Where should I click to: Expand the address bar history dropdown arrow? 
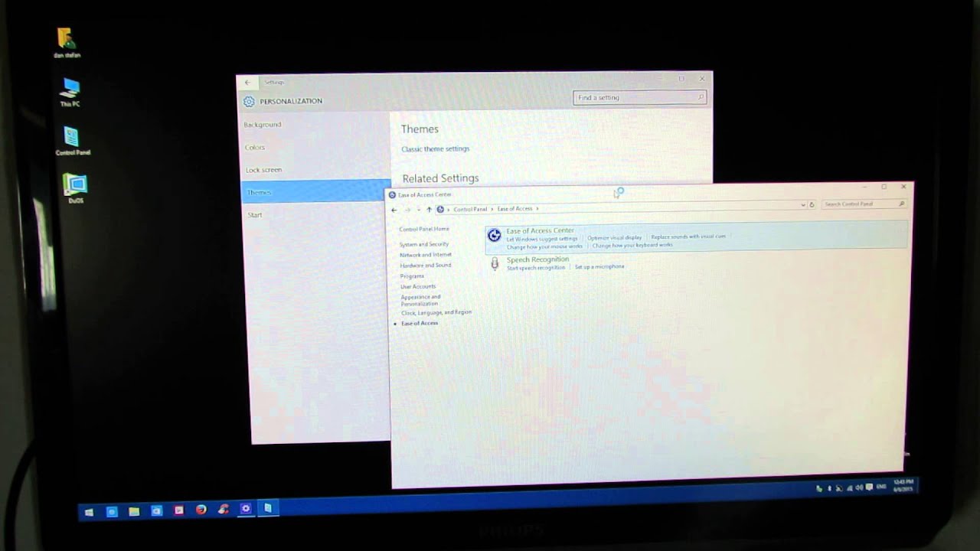click(x=802, y=205)
